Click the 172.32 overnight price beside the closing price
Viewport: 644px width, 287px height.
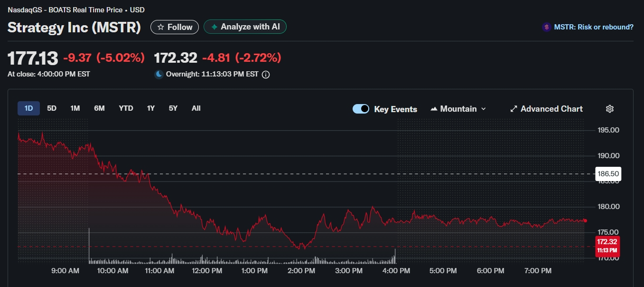pos(176,58)
